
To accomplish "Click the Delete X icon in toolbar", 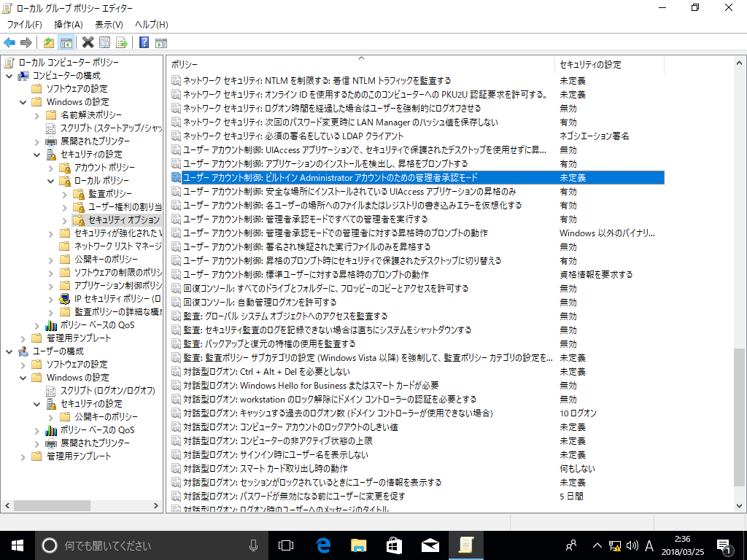I will 88,43.
